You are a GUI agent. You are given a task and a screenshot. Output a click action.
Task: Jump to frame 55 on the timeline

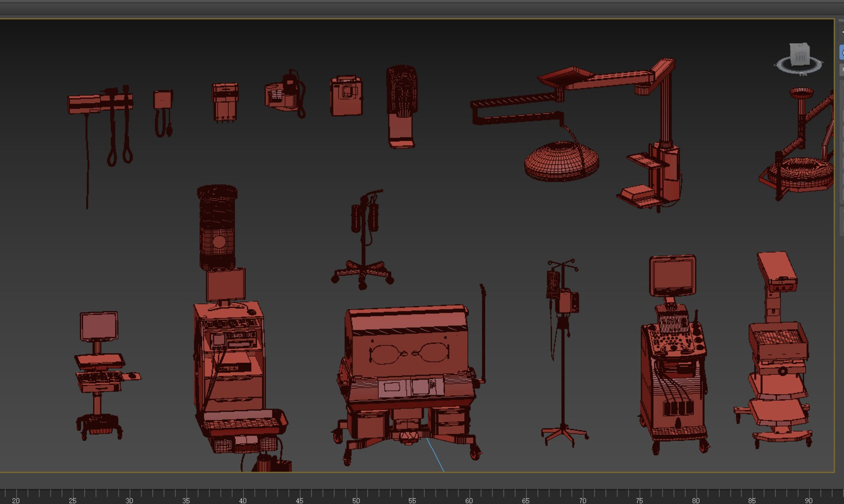(412, 500)
